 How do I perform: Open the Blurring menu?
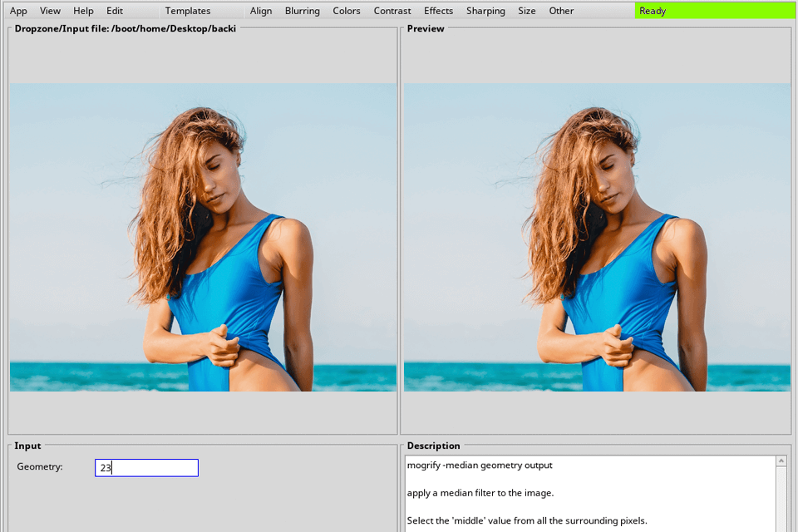pyautogui.click(x=302, y=10)
